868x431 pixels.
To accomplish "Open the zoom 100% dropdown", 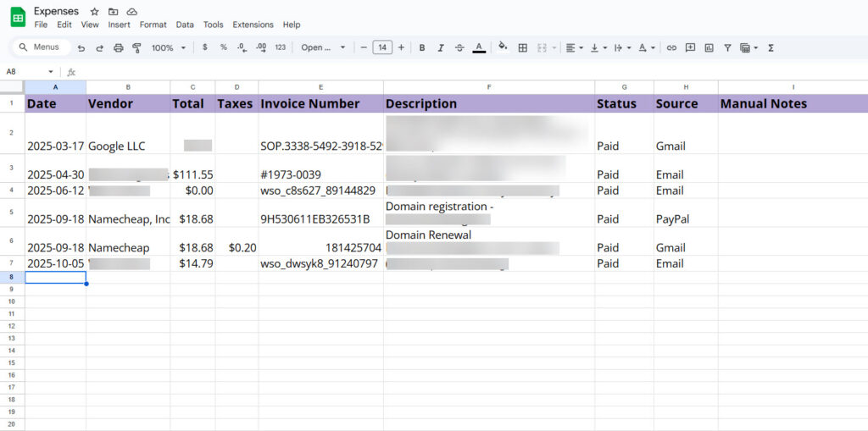I will pos(169,48).
